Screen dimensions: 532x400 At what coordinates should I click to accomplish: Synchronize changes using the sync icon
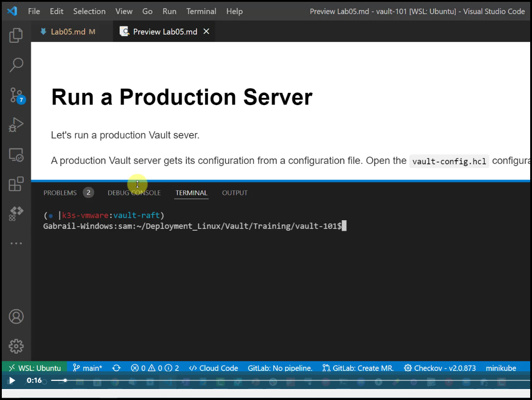(116, 368)
